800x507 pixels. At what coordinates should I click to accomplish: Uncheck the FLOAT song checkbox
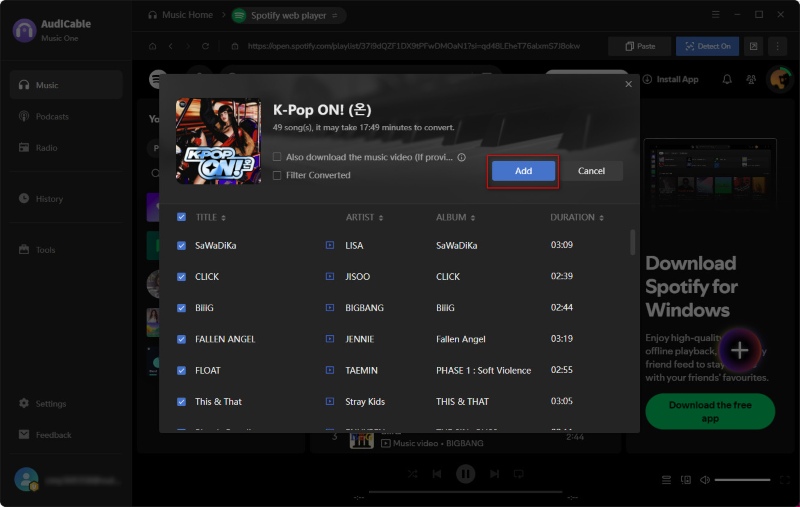[181, 370]
